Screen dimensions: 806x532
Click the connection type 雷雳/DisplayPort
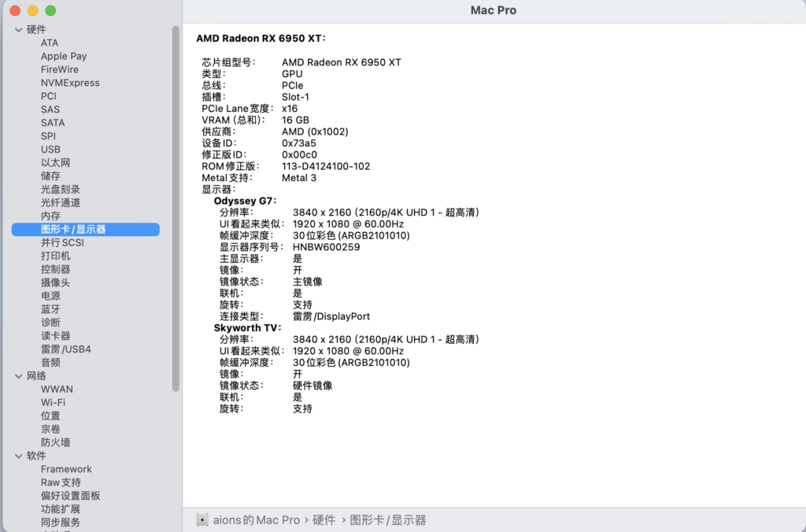pyautogui.click(x=331, y=316)
